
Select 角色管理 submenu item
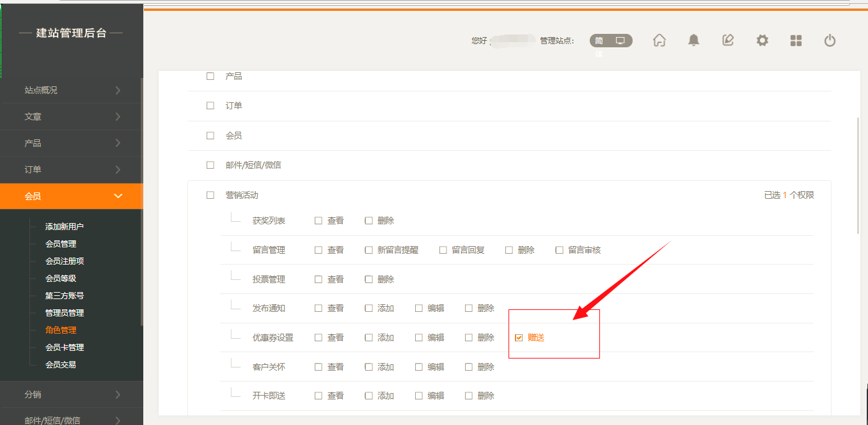point(61,330)
